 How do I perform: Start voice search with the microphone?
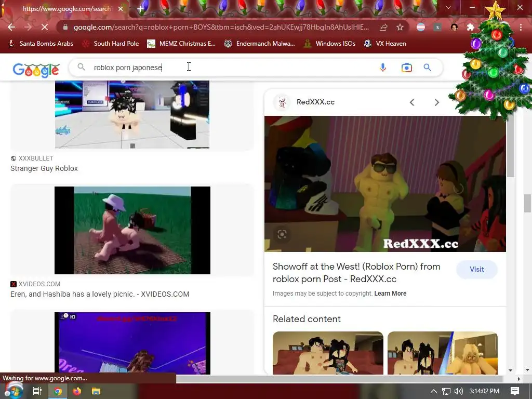(x=383, y=68)
